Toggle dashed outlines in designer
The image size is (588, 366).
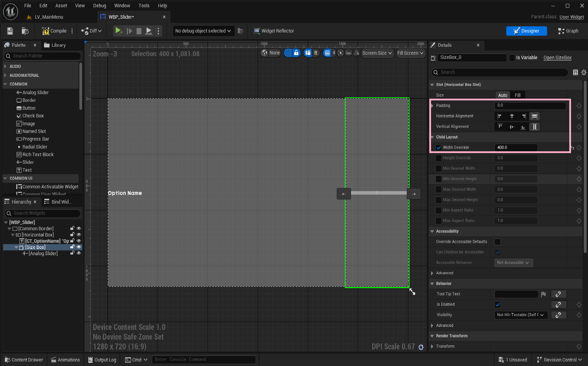[x=288, y=53]
